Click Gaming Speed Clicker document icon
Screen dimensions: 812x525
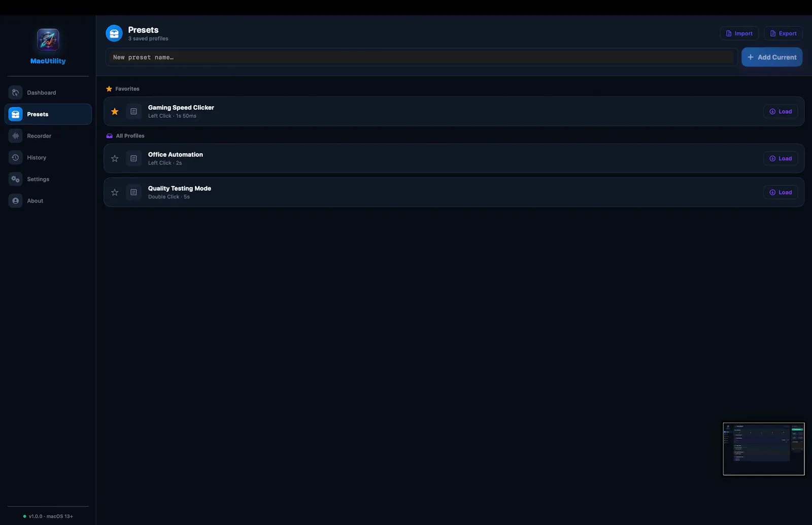coord(133,111)
